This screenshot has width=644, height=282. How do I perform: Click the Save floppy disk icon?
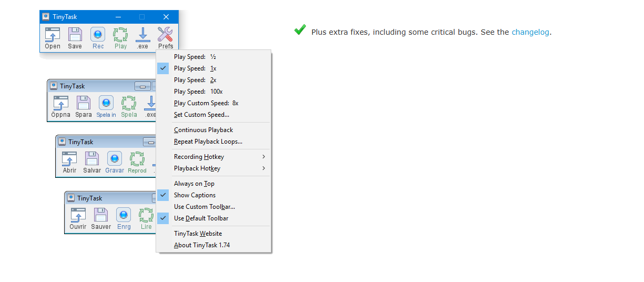point(75,35)
